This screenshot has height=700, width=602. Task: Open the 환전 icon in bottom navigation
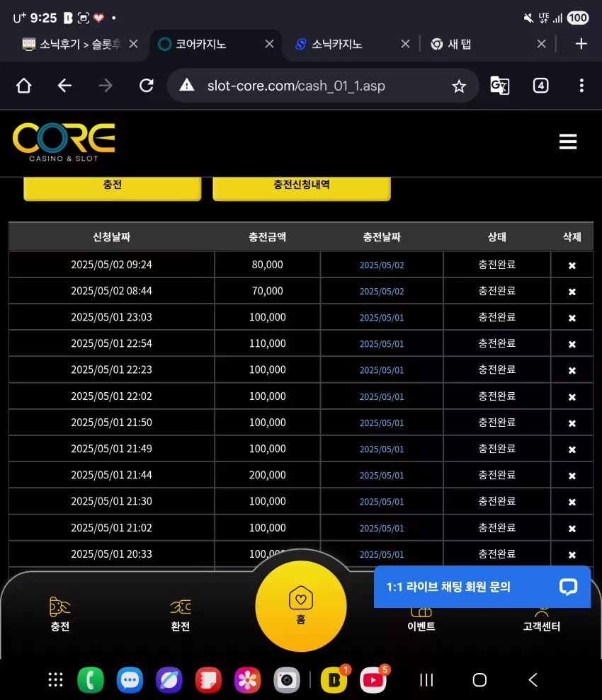181,615
